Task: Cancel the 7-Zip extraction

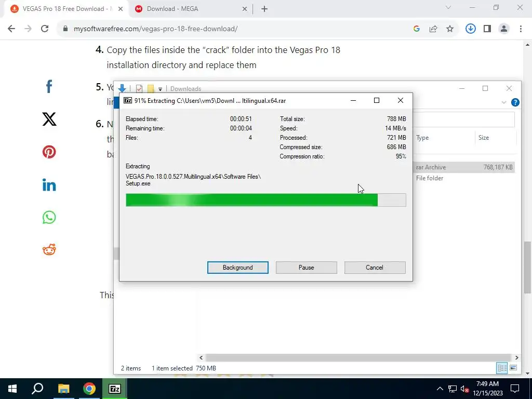Action: click(x=375, y=268)
